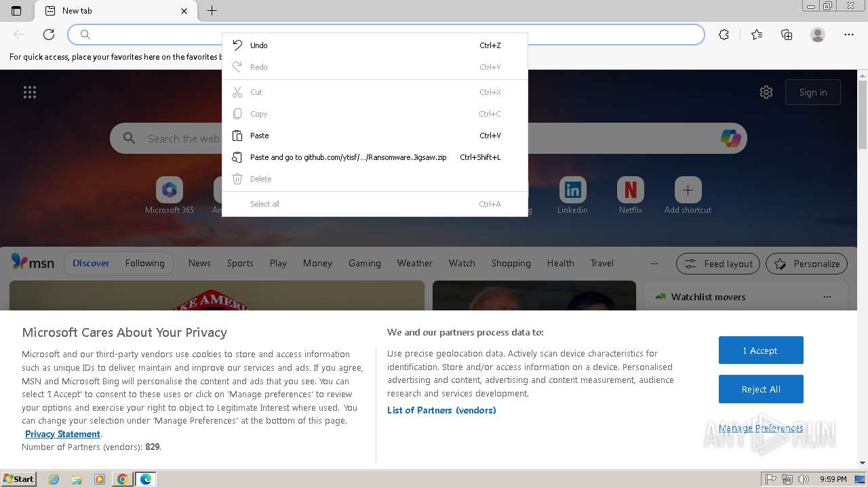The height and width of the screenshot is (488, 868).
Task: Launch Internet Explorer from taskbar
Action: click(x=54, y=479)
